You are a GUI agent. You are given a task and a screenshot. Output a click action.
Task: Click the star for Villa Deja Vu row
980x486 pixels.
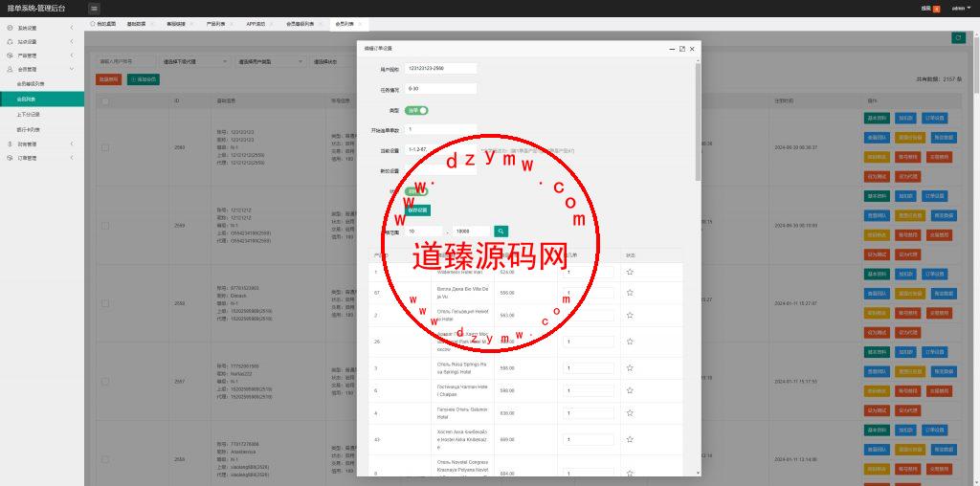(x=630, y=293)
